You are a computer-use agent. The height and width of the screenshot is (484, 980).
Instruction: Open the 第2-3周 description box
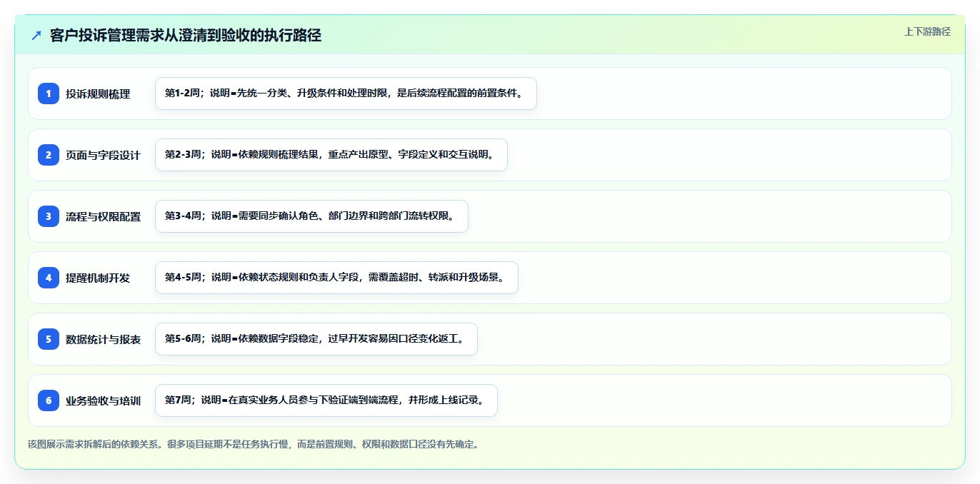[331, 155]
